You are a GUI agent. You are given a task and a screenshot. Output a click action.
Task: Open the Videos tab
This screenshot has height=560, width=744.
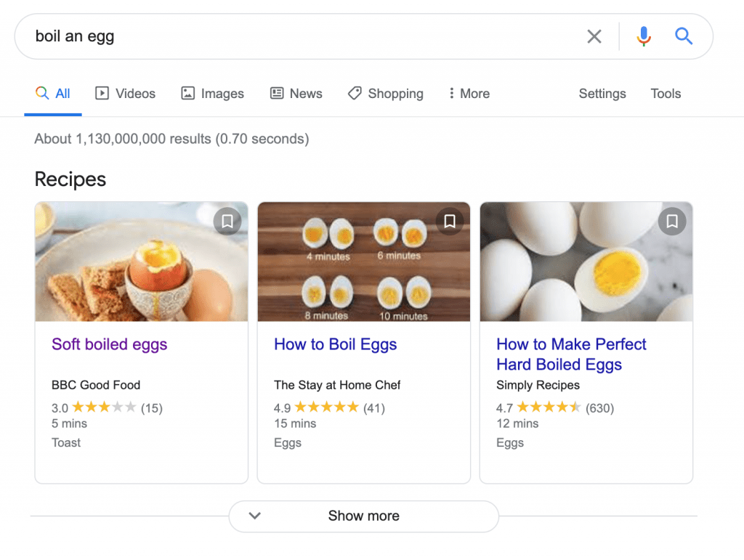(125, 94)
